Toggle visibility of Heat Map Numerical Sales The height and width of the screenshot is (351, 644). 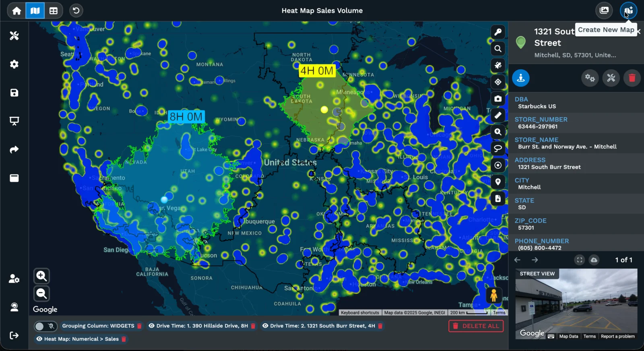click(x=39, y=339)
